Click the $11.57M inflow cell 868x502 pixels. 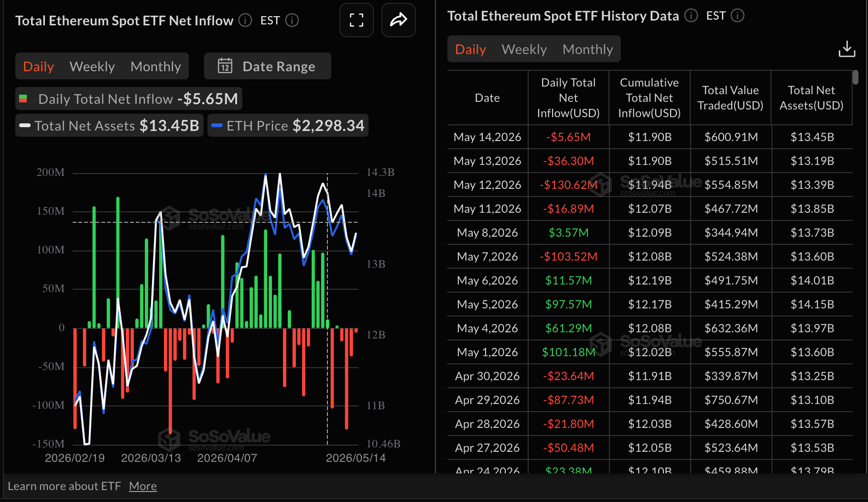click(568, 281)
